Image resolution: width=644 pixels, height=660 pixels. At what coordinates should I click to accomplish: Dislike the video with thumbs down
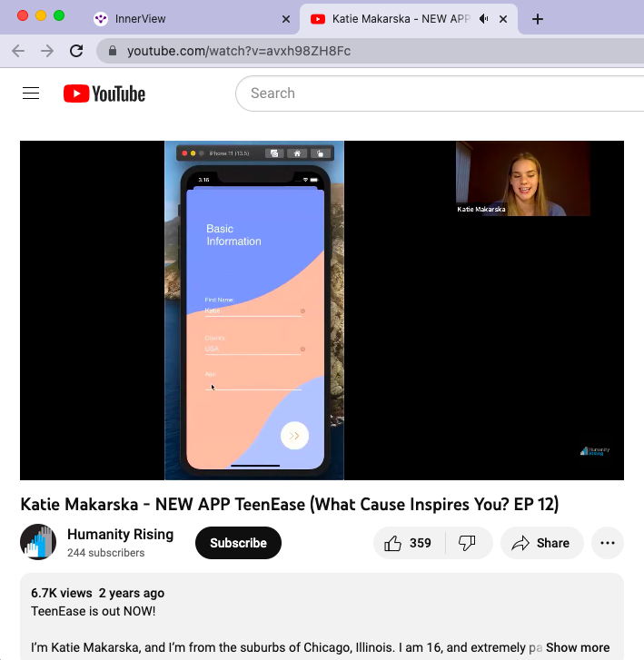point(468,543)
